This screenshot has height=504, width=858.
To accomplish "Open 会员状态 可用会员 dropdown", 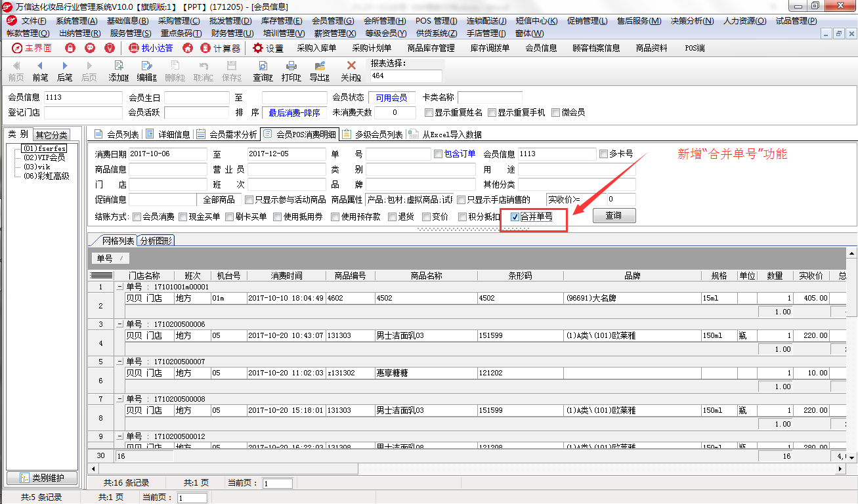I will pos(391,98).
